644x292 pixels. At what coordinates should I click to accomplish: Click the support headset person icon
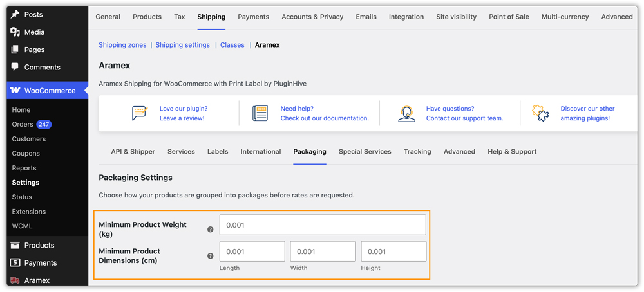click(406, 114)
